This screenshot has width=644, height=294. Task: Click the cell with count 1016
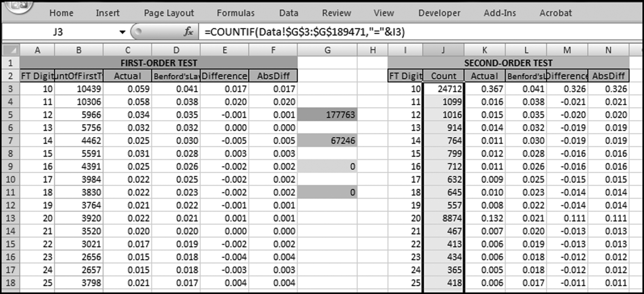[x=443, y=115]
